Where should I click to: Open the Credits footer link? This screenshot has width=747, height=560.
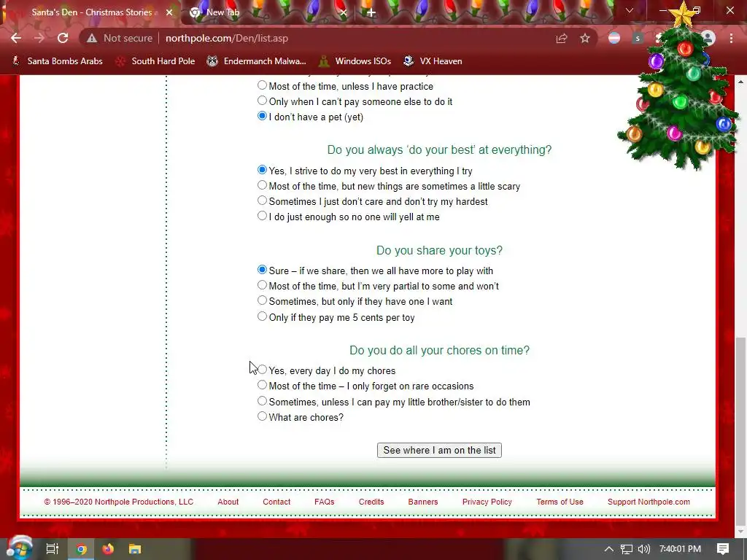(x=371, y=502)
